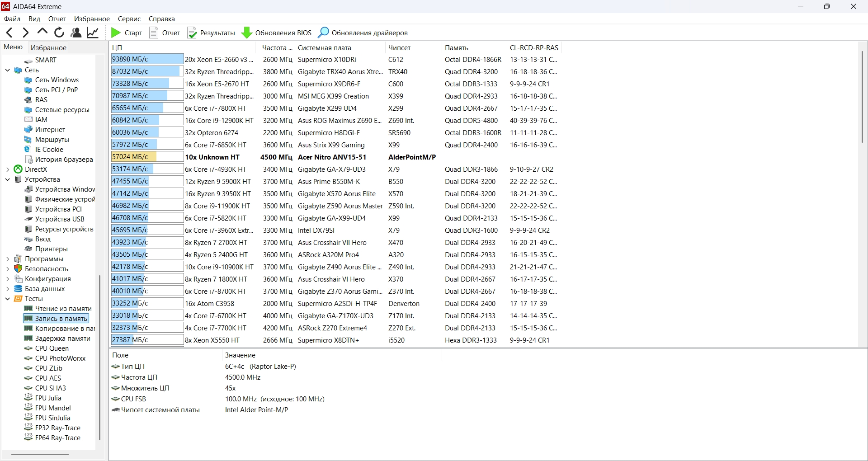Screen dimensions: 868x461
Task: Collapse the Устройства tree node
Action: [8, 179]
